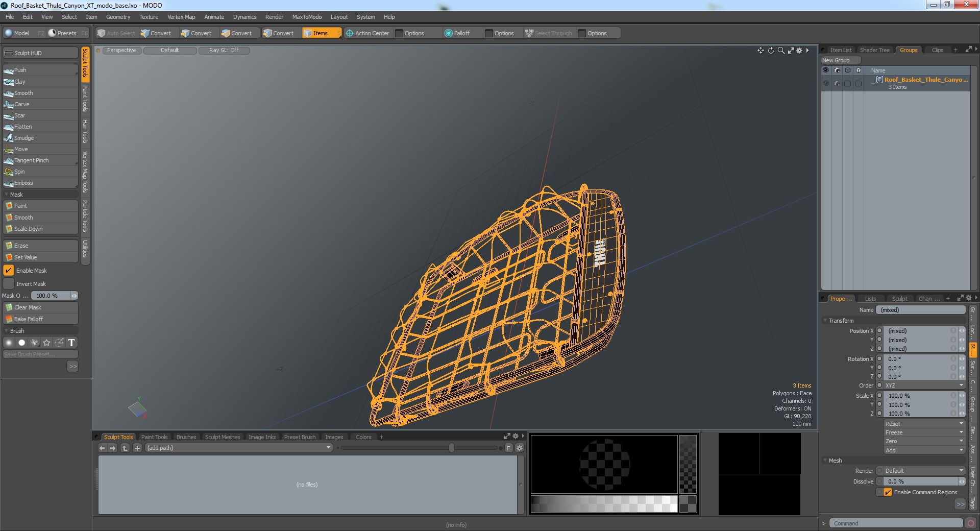
Task: Open the Add transform dropdown
Action: click(924, 450)
